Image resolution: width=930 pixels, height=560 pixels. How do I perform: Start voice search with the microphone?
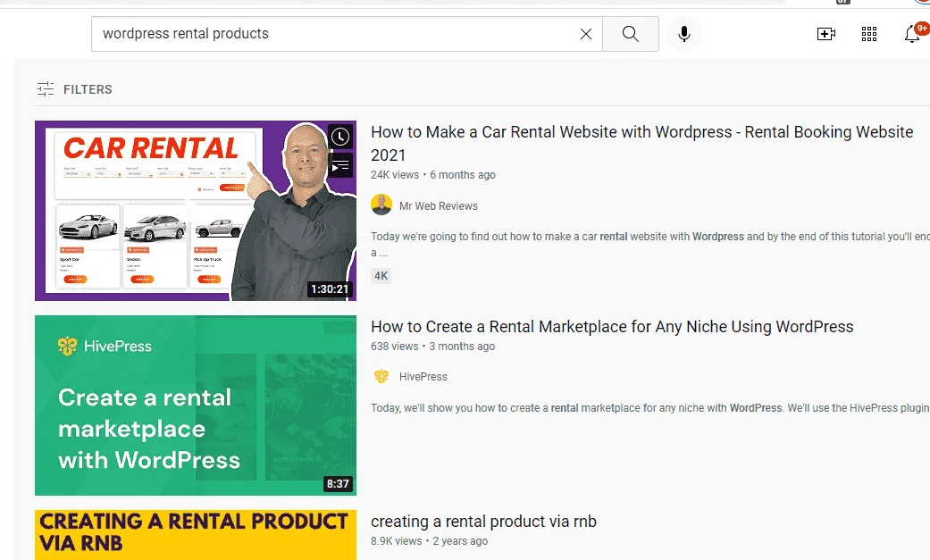click(x=683, y=34)
